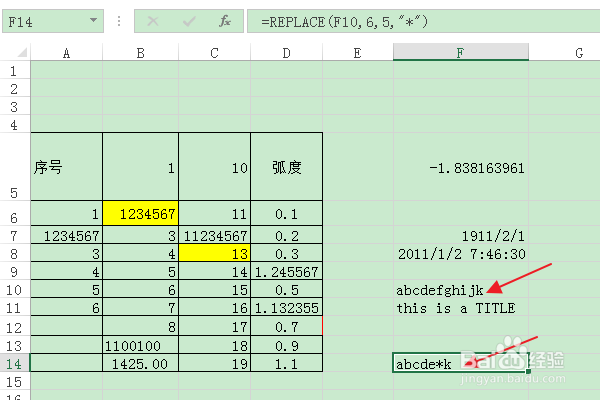
Task: Click the Name Box showing F14
Action: pos(53,21)
